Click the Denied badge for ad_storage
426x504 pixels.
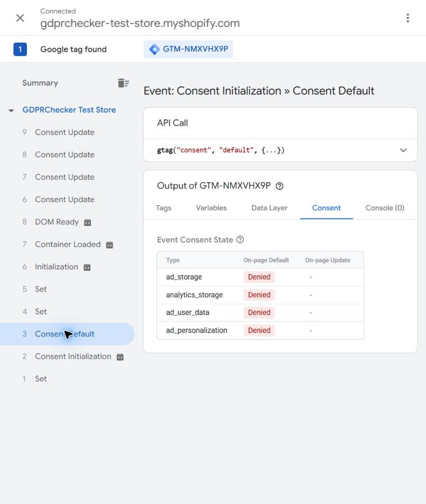[x=259, y=277]
